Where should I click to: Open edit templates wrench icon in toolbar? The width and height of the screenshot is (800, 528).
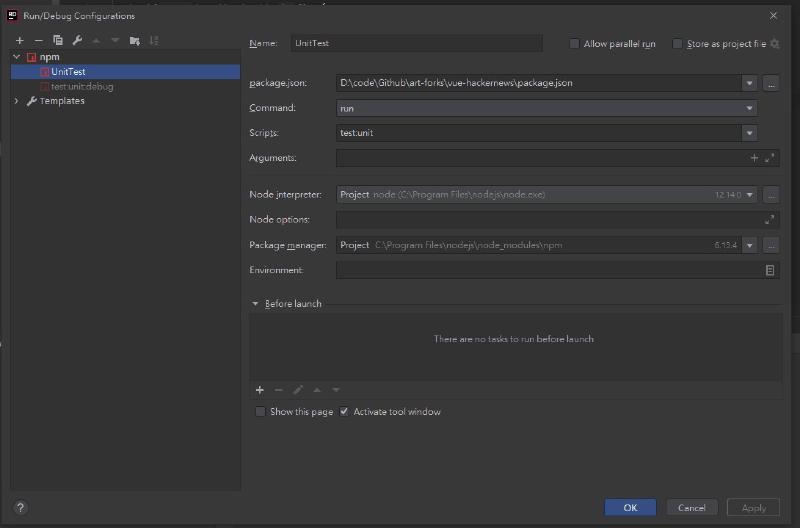pyautogui.click(x=77, y=40)
